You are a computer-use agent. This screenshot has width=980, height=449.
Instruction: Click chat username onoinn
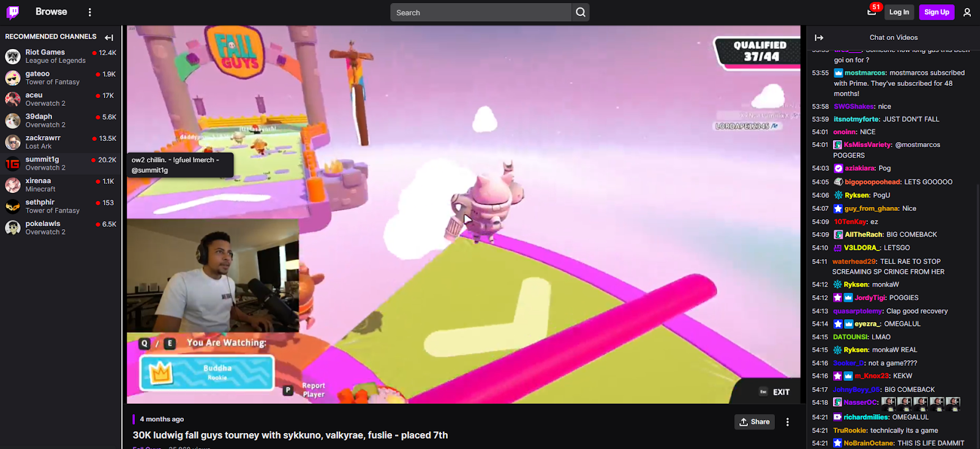pos(845,132)
